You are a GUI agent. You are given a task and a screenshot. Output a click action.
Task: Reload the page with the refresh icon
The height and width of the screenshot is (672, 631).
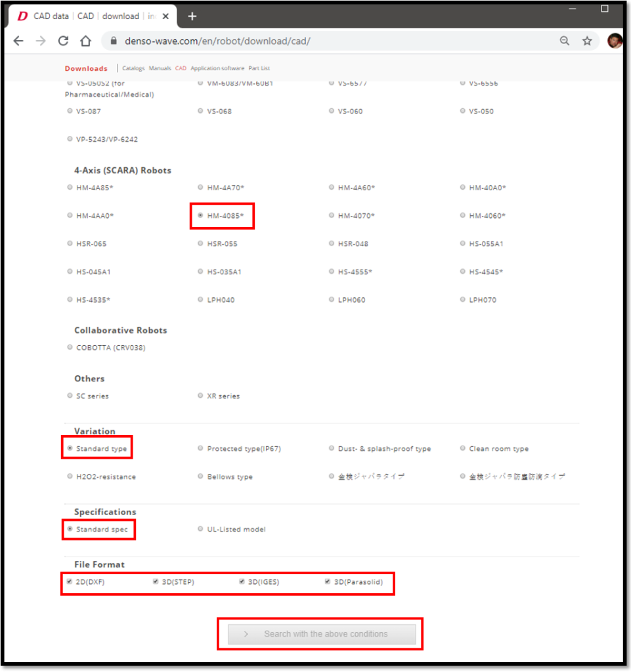pyautogui.click(x=64, y=41)
